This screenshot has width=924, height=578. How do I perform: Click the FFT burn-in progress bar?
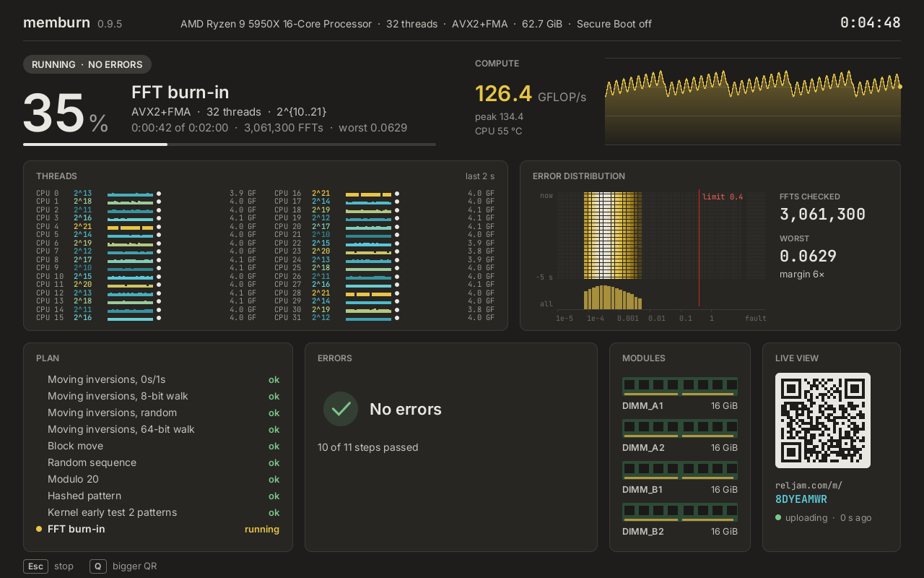(x=230, y=144)
